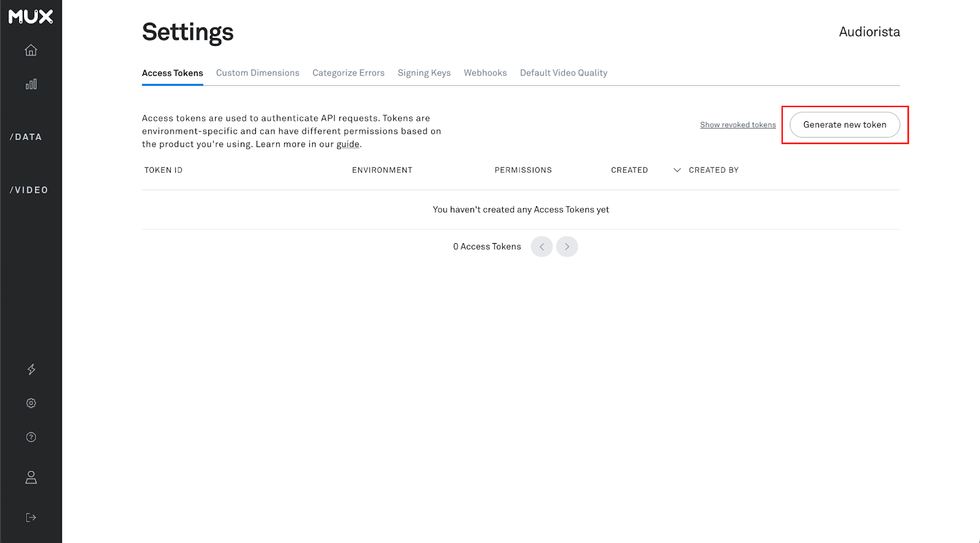Click the 0 Access Tokens count
The image size is (980, 543).
(x=487, y=247)
